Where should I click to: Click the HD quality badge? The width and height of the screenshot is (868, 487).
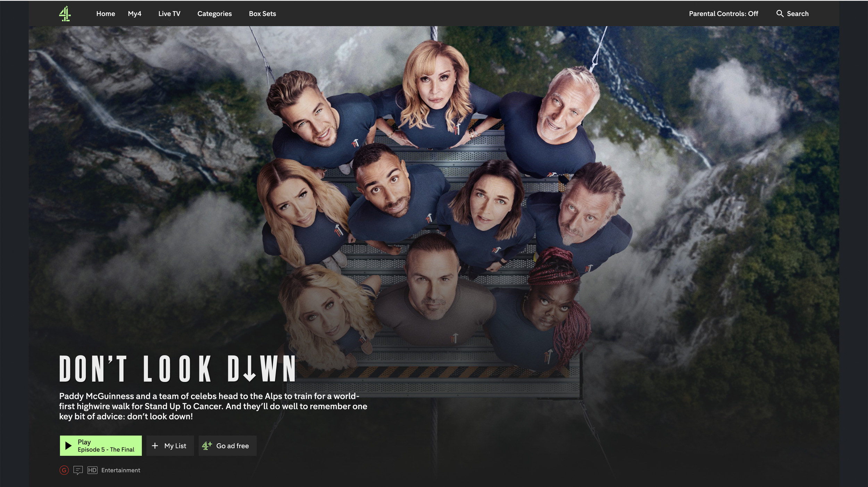92,470
